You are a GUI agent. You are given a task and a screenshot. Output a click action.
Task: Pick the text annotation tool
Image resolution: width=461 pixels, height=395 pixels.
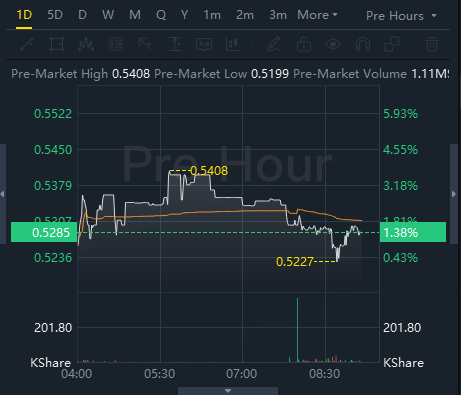204,44
